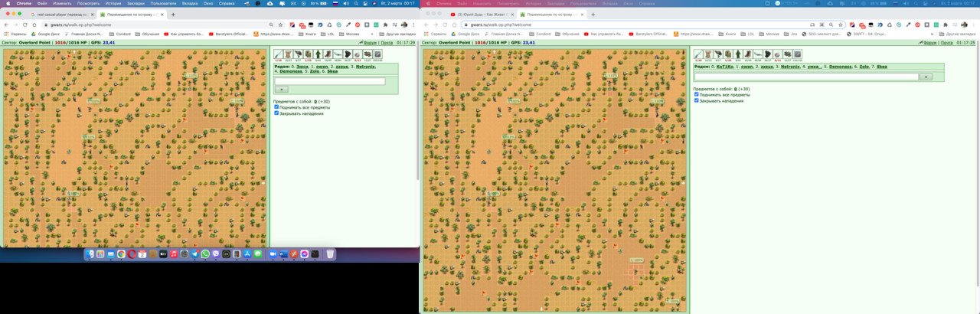980x314 pixels.
Task: Open the Chrome three-dot menu in left window
Action: (415, 25)
